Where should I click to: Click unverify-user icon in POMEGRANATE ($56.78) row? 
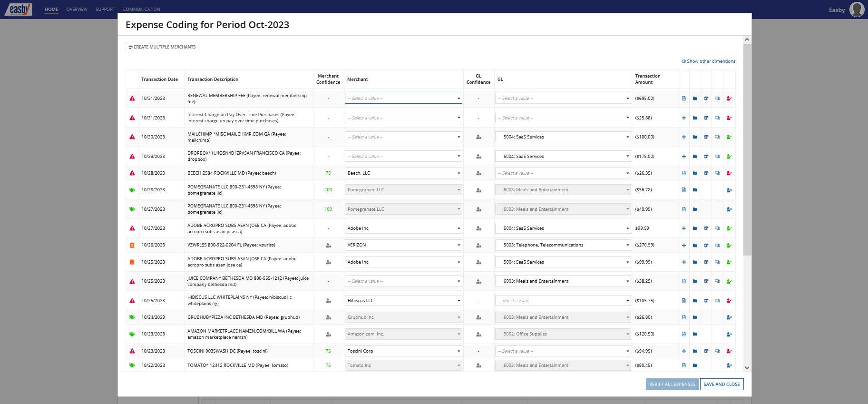pos(729,190)
